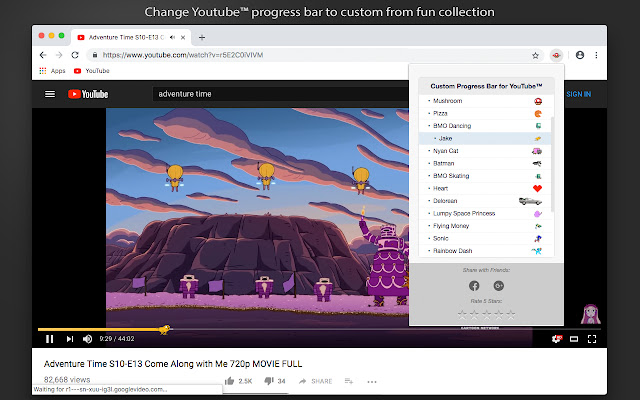Click the popup list scrollbar
Viewport: 640px width, 400px height.
click(x=552, y=164)
